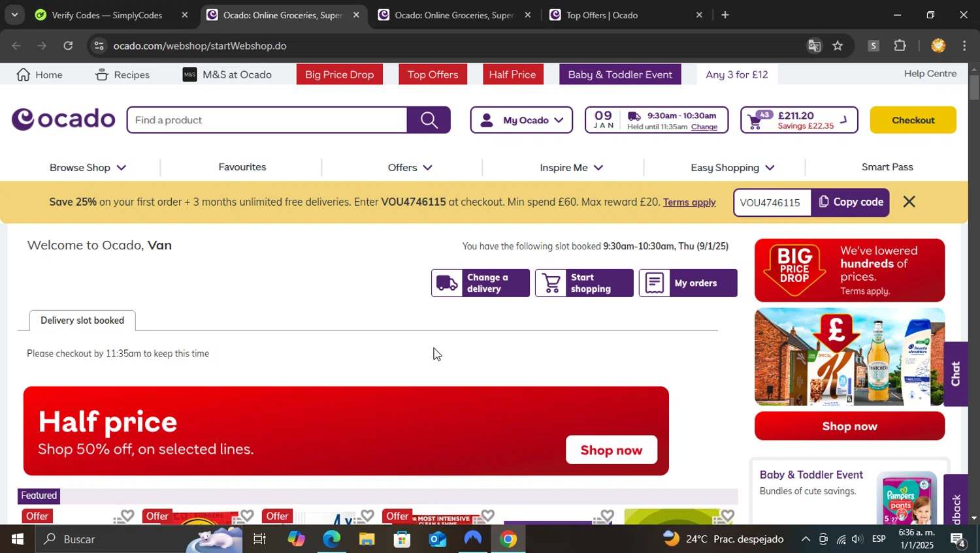980x553 pixels.
Task: Reload the page
Action: pyautogui.click(x=68, y=46)
